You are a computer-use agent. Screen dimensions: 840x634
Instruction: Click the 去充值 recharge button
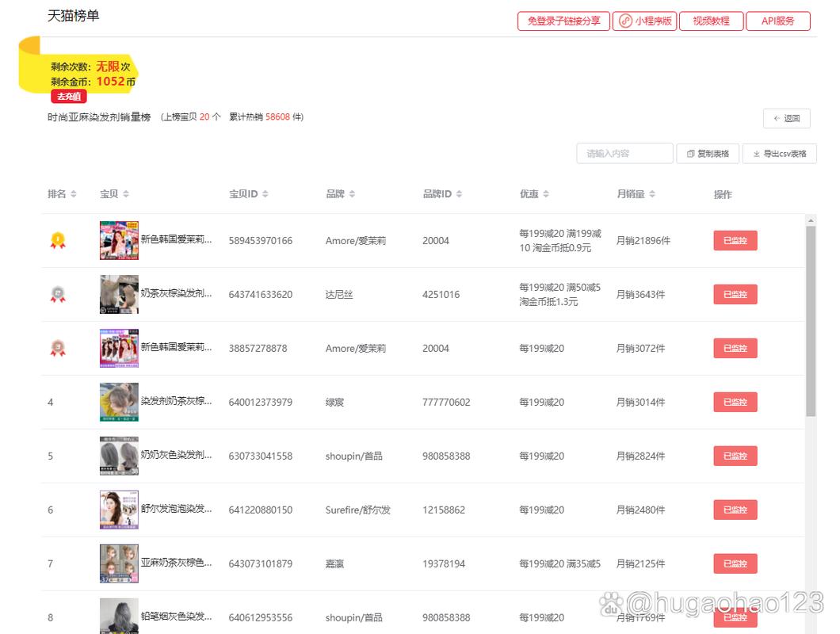point(67,96)
